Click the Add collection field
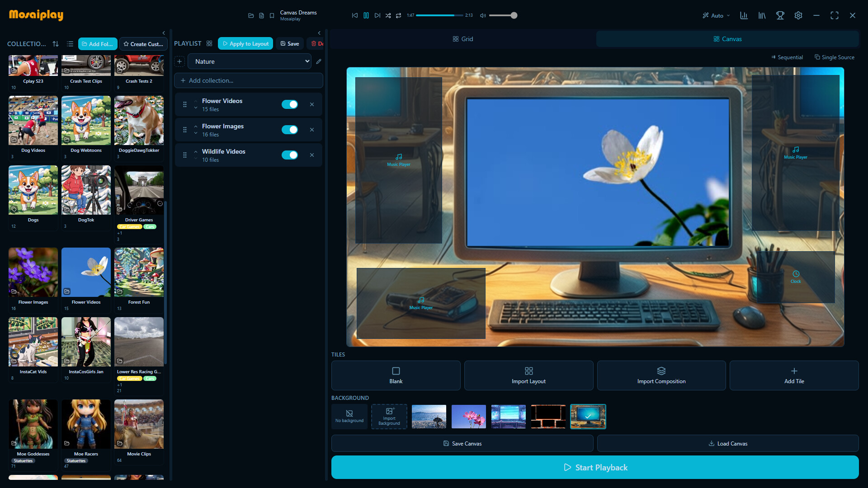The height and width of the screenshot is (488, 868). 249,80
